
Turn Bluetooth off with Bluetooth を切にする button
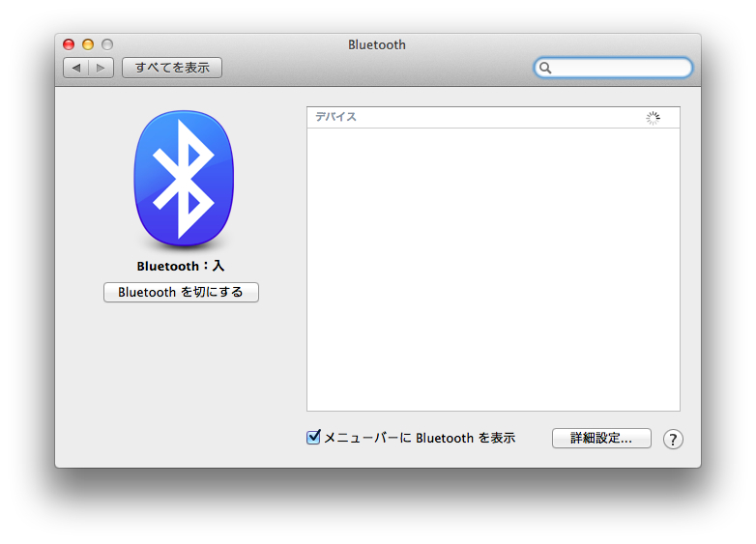tap(181, 293)
